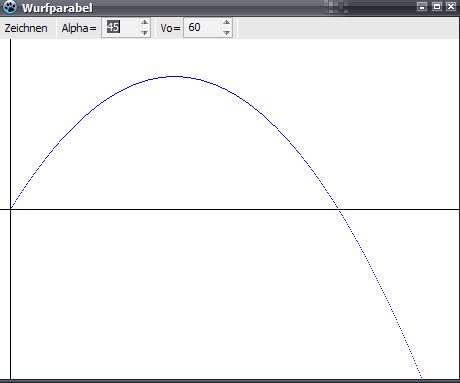
Task: Click the origin where axes intersect
Action: [10, 209]
